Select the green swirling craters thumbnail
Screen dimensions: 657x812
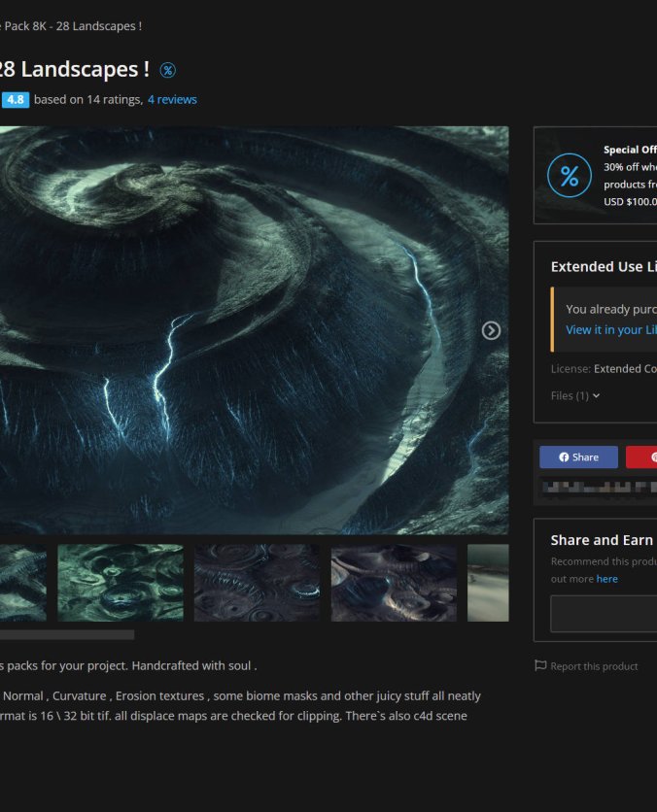tap(121, 583)
